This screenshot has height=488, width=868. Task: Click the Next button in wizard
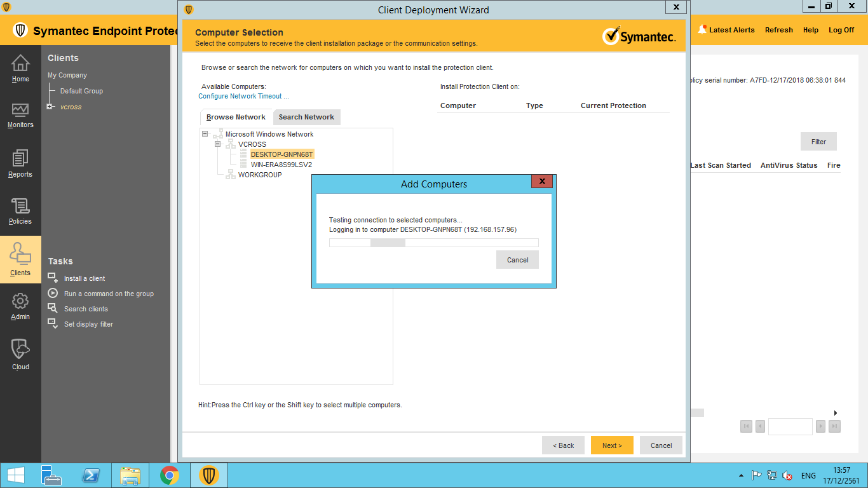pyautogui.click(x=612, y=445)
